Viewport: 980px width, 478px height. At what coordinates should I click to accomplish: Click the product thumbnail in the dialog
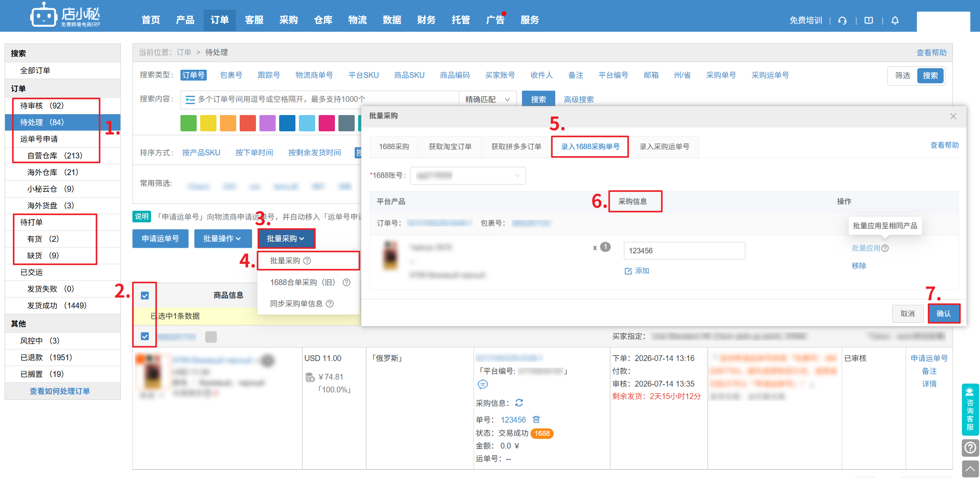[390, 256]
